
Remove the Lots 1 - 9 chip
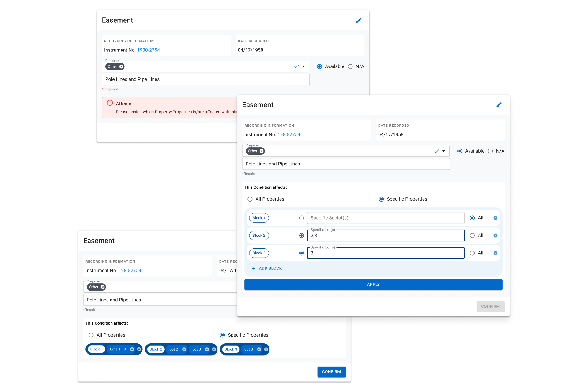click(x=132, y=349)
